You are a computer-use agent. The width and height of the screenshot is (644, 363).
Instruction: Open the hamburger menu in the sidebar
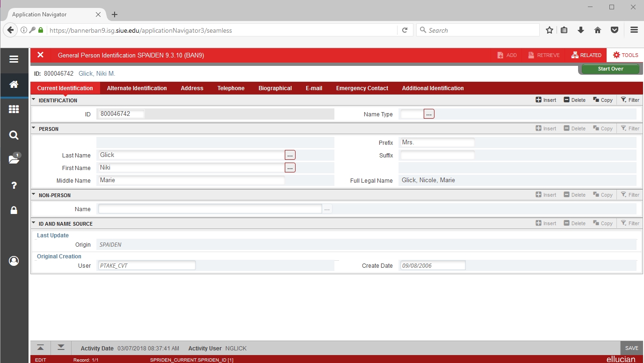pyautogui.click(x=14, y=59)
